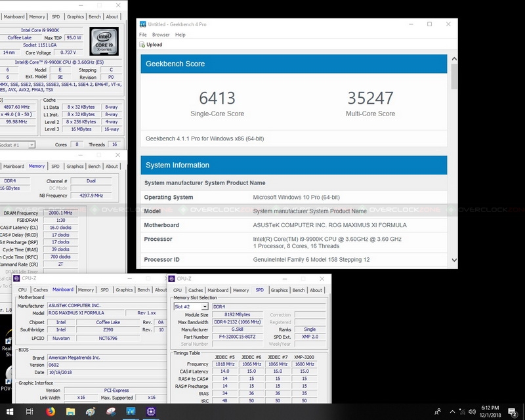Click the Intel Core i9 X-series logo
The height and width of the screenshot is (420, 525).
pos(104,41)
